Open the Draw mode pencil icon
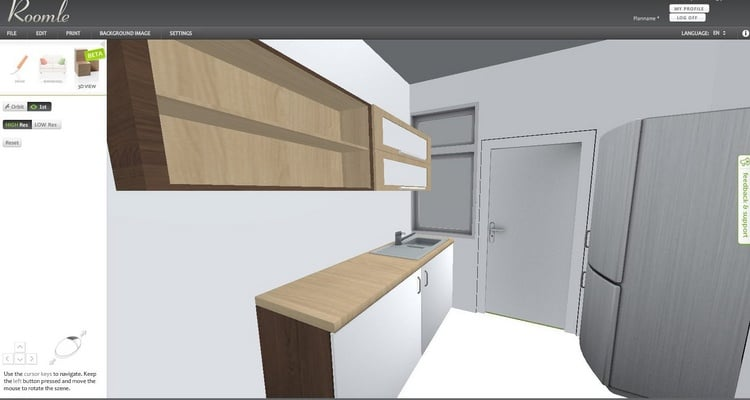This screenshot has width=750, height=400. (20, 66)
